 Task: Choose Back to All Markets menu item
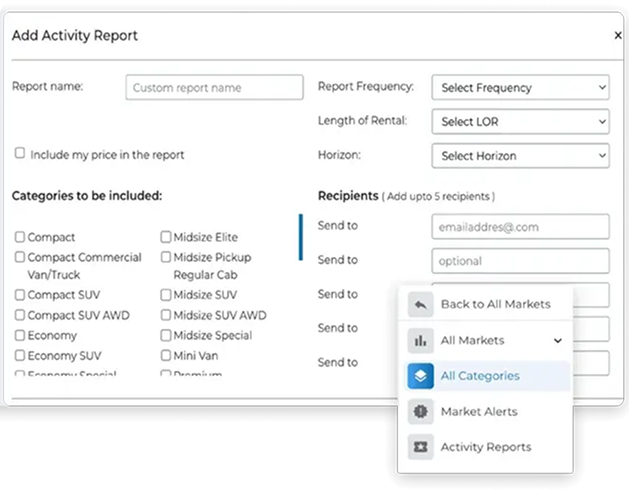click(485, 304)
